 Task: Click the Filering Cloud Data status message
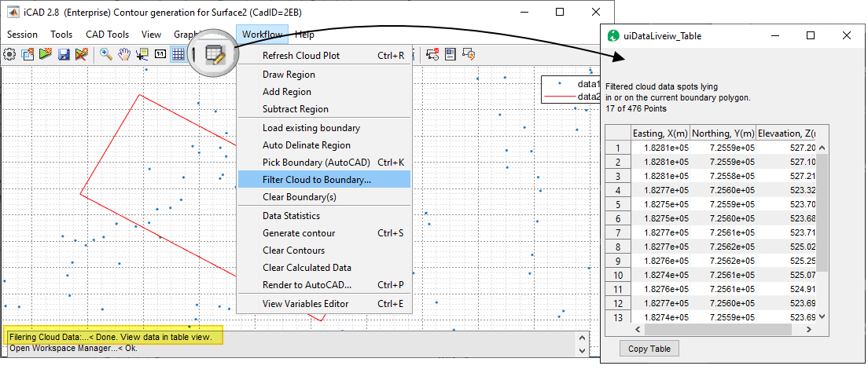(x=111, y=337)
